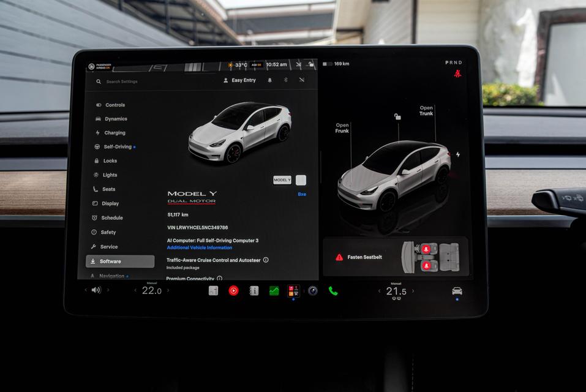
Task: Select Safety in the settings sidebar
Action: [x=103, y=232]
